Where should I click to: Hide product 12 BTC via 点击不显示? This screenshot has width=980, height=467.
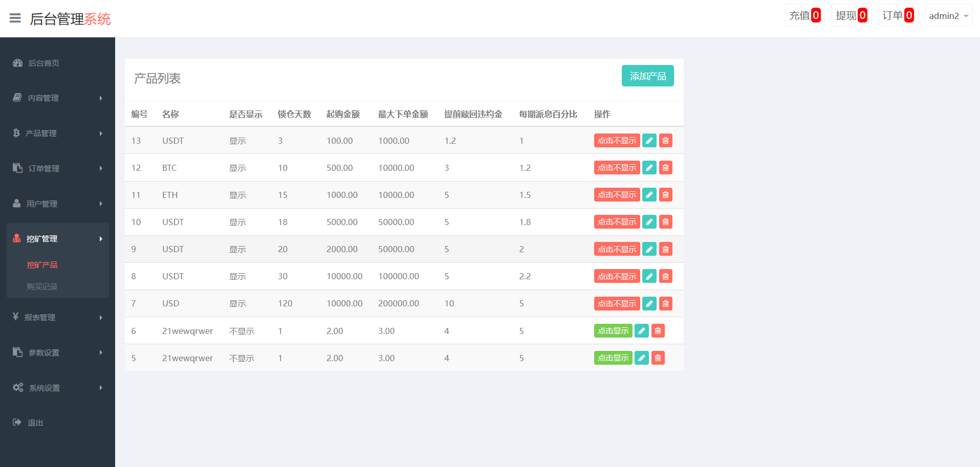(617, 167)
